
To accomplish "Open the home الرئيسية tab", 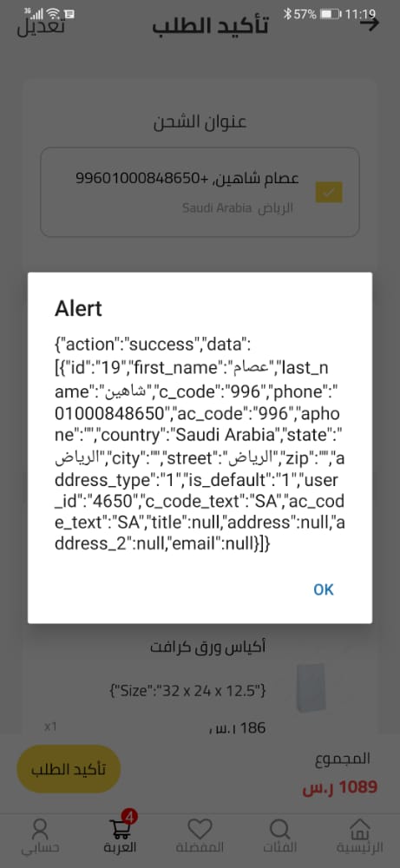I will pyautogui.click(x=359, y=836).
